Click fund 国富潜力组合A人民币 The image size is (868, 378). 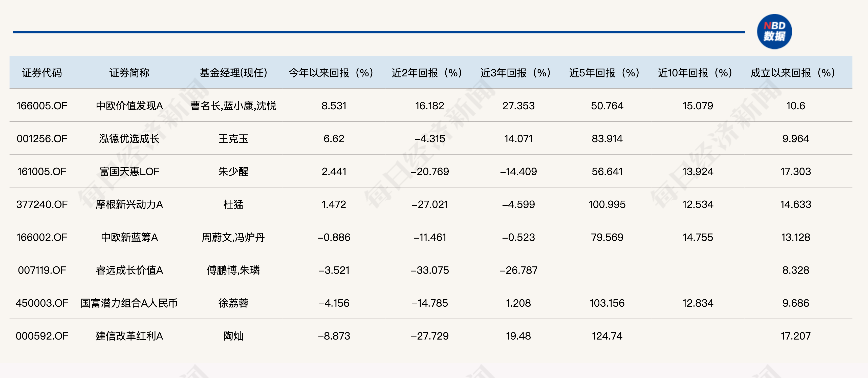click(x=129, y=303)
